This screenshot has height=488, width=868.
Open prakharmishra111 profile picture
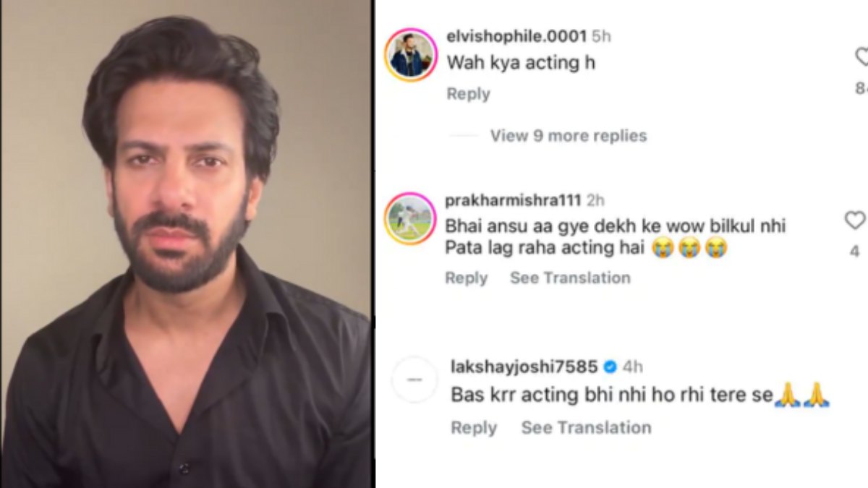pyautogui.click(x=410, y=218)
